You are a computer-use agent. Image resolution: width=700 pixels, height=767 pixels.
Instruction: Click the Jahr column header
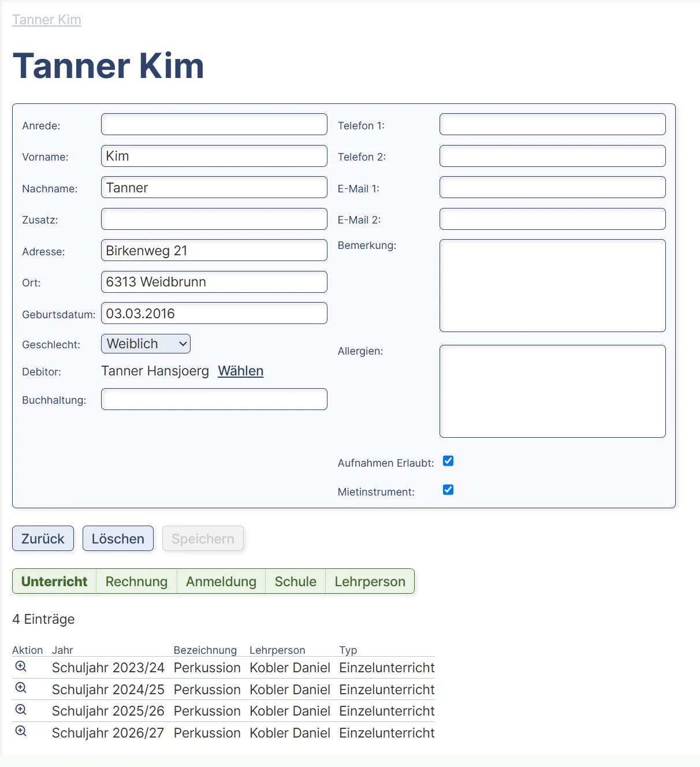click(x=62, y=650)
